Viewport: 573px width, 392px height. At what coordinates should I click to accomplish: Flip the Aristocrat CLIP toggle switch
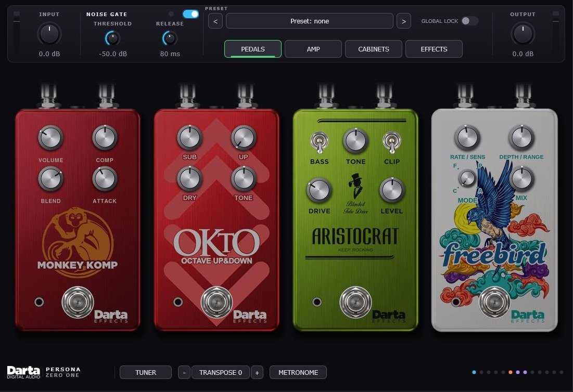tap(392, 142)
